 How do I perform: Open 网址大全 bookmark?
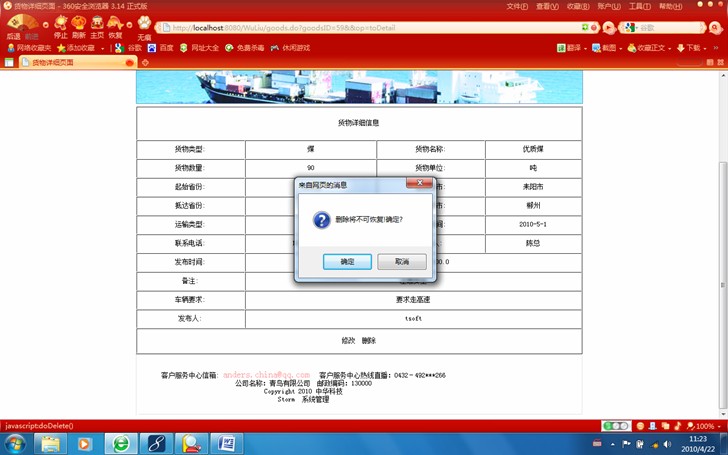pyautogui.click(x=199, y=48)
